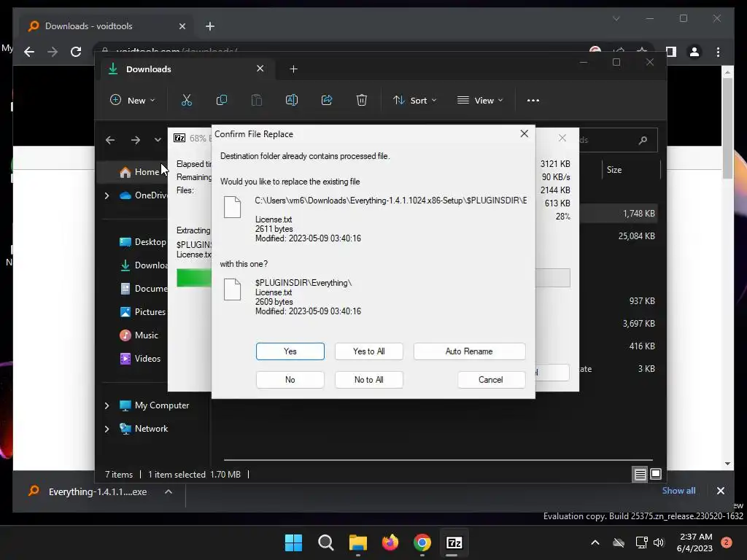Go back in File Explorer navigation
Screen dimensions: 747x560
110,140
